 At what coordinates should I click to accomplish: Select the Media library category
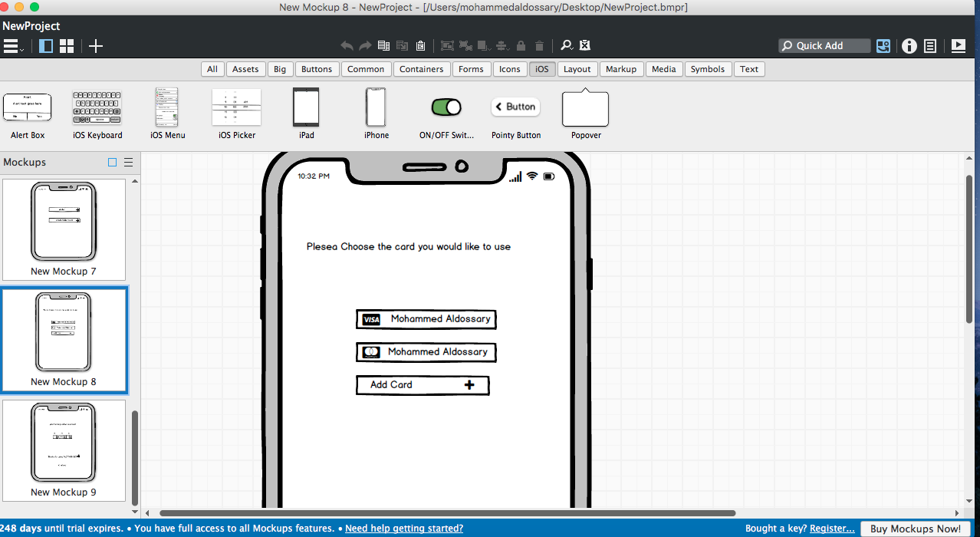(x=664, y=69)
